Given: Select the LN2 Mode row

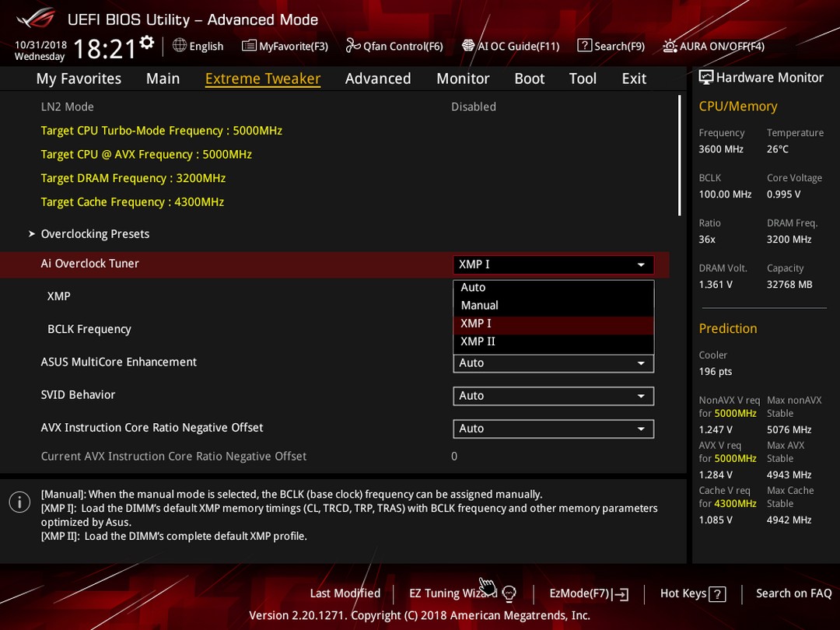Looking at the screenshot, I should tap(334, 107).
